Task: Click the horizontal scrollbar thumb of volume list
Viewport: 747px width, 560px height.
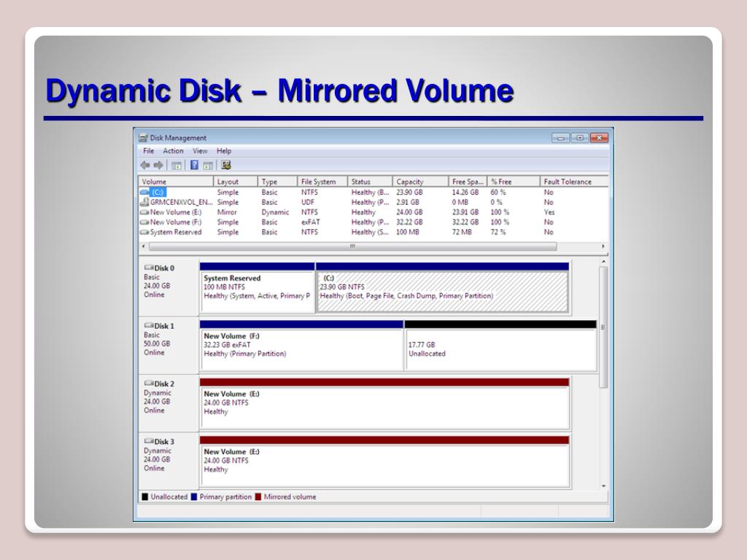Action: click(x=352, y=246)
